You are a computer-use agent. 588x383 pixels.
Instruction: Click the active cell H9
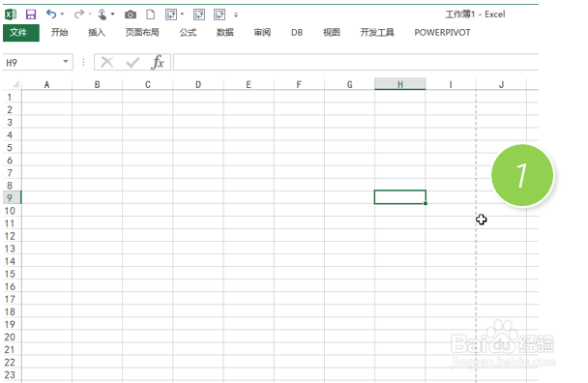coord(399,197)
